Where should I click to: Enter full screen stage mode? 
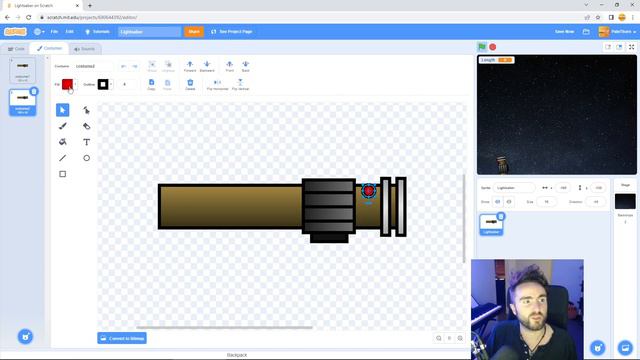[631, 47]
